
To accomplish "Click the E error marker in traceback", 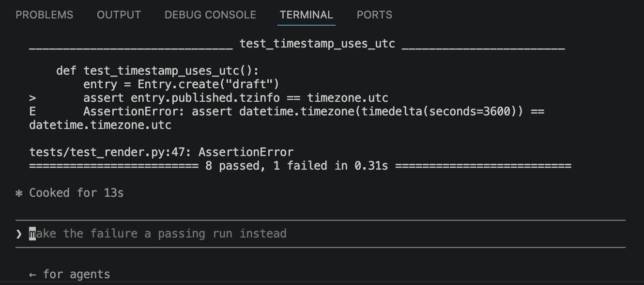I will tap(32, 112).
